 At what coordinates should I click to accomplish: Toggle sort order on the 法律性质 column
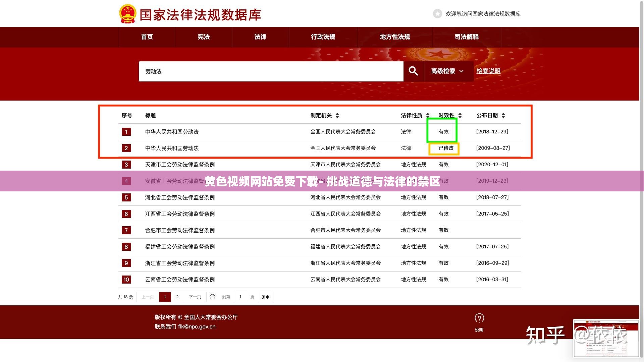[x=427, y=115]
